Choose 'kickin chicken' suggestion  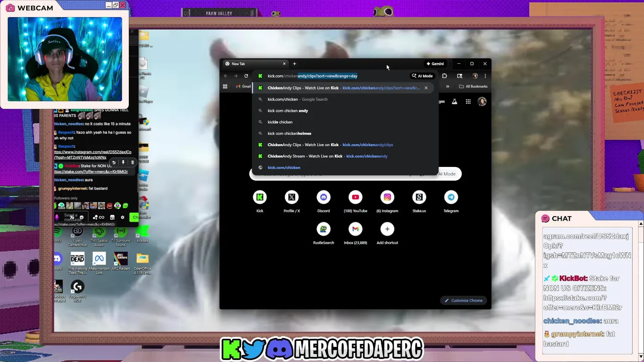[x=345, y=122]
